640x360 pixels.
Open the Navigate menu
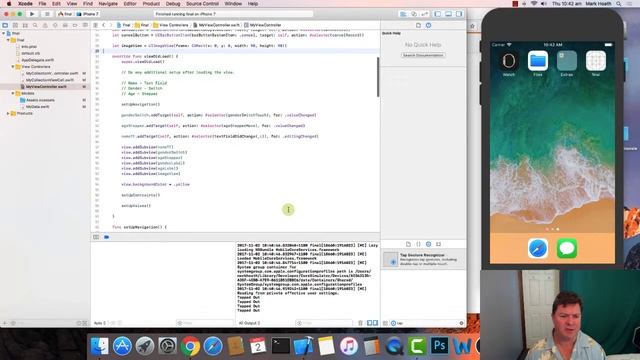coord(108,4)
